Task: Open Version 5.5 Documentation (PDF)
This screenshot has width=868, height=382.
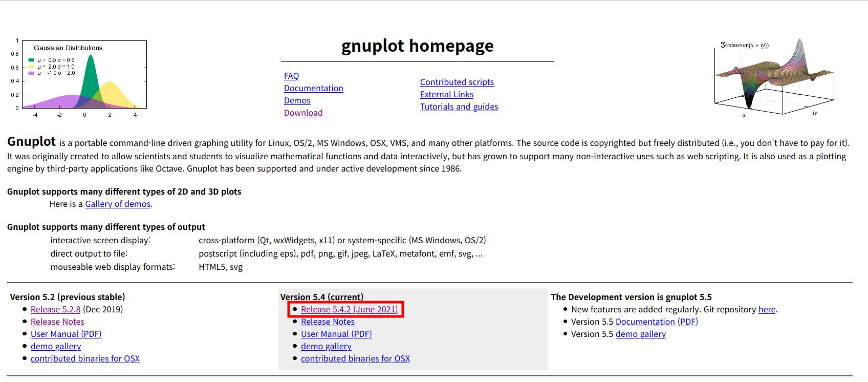Action: [657, 322]
